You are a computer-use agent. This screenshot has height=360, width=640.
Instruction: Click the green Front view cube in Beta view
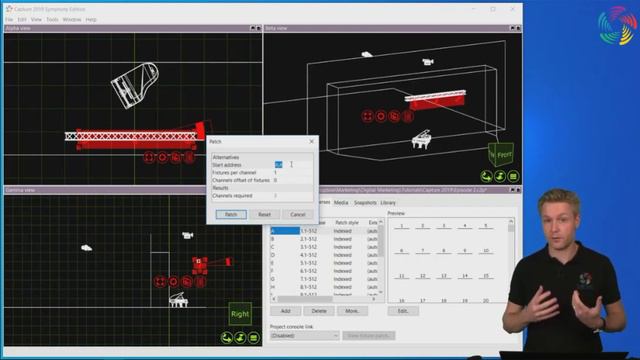[x=501, y=154]
